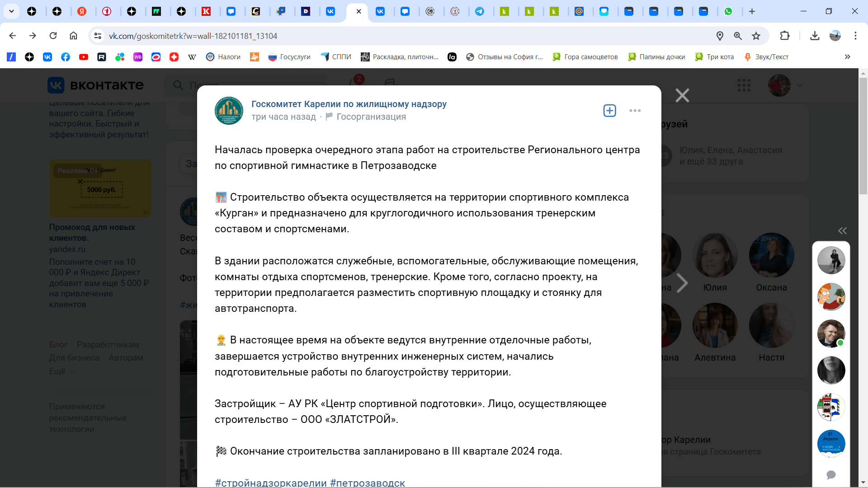The width and height of the screenshot is (868, 488).
Task: Open the group's round avatar image
Action: click(x=229, y=110)
